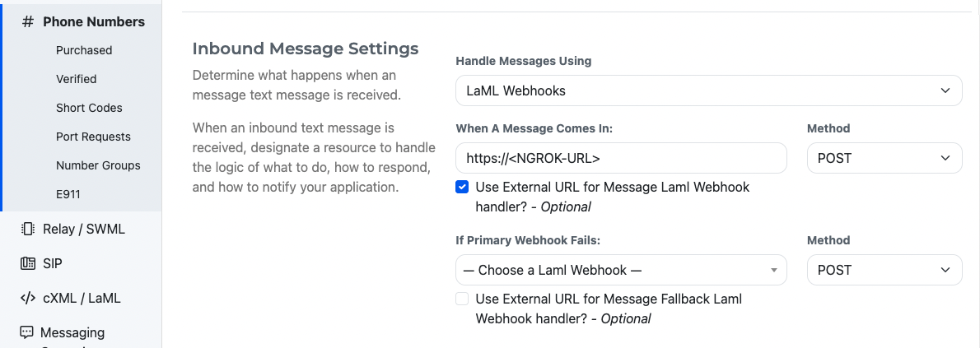This screenshot has width=980, height=348.
Task: Enable External URL for Message Fallback Laml Webhook
Action: pos(463,299)
